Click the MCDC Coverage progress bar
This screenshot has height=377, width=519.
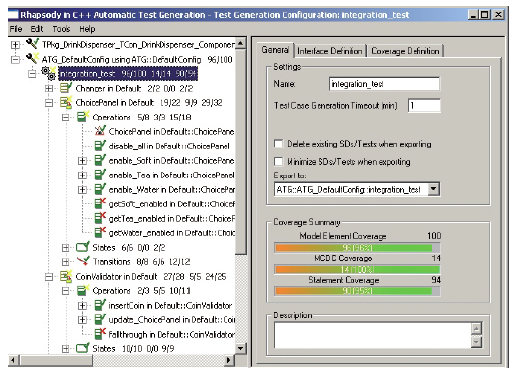(x=357, y=269)
